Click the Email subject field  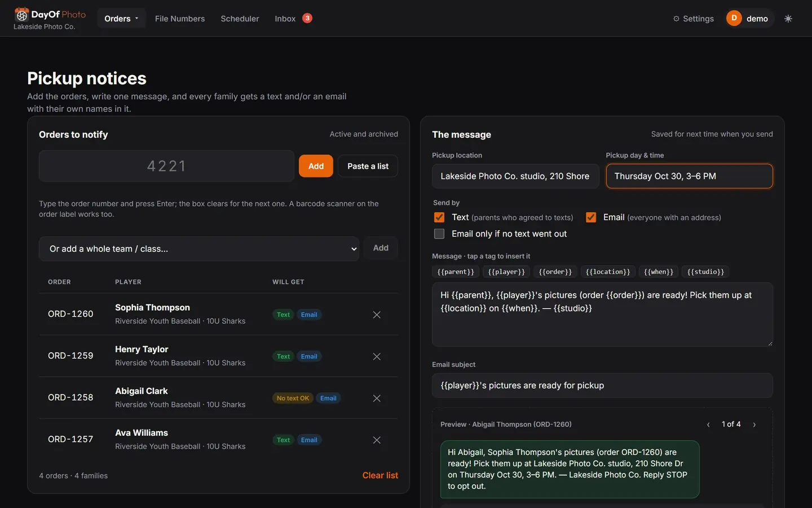click(602, 386)
